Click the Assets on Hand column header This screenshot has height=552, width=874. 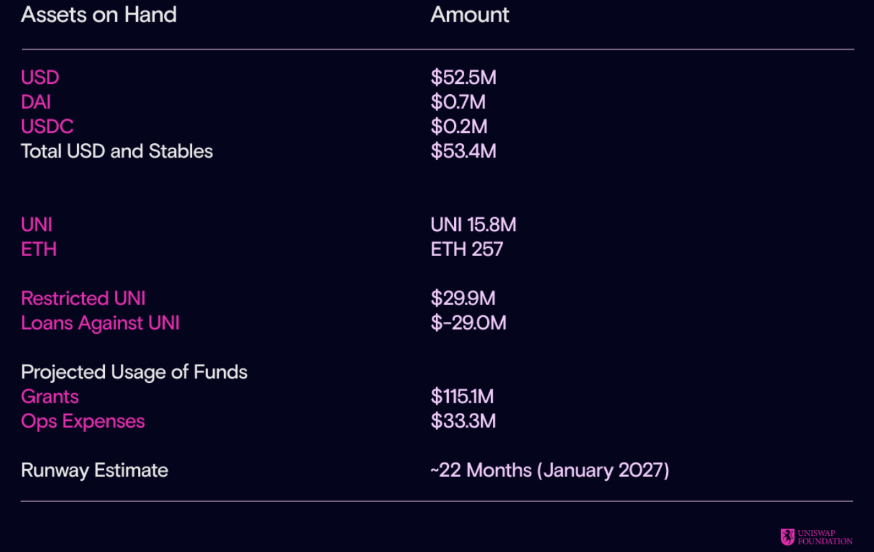99,14
